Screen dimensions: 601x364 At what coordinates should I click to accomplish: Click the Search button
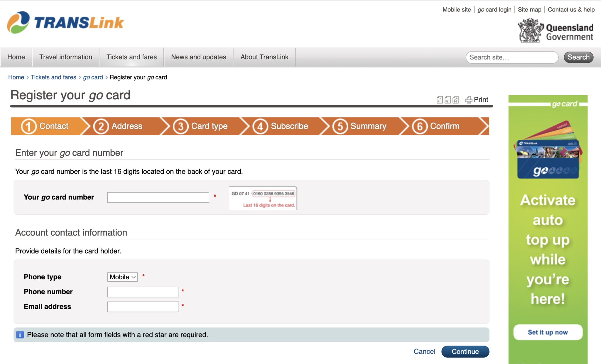tap(578, 57)
